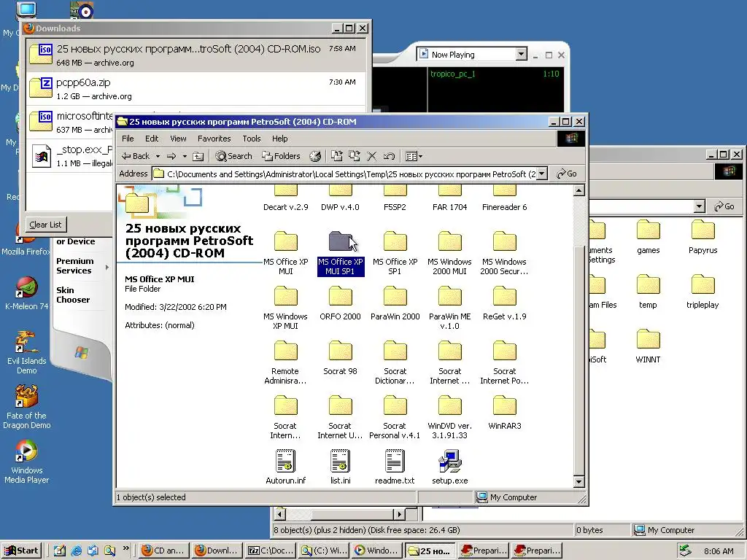Image resolution: width=747 pixels, height=560 pixels.
Task: Select the readme.txt file
Action: point(395,467)
